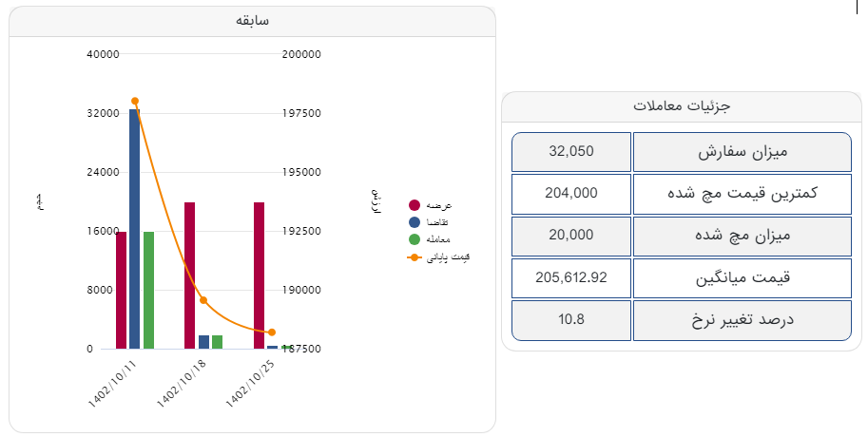The width and height of the screenshot is (868, 437).
Task: Click the red bar for 1402/10/18
Action: (190, 275)
